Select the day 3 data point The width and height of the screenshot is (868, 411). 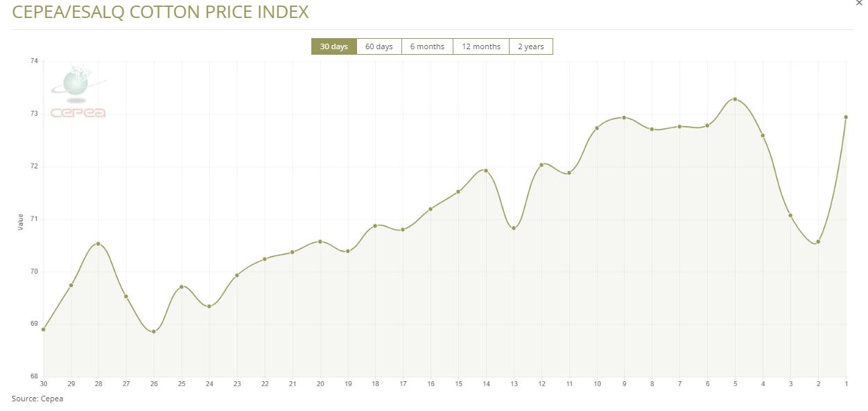790,216
